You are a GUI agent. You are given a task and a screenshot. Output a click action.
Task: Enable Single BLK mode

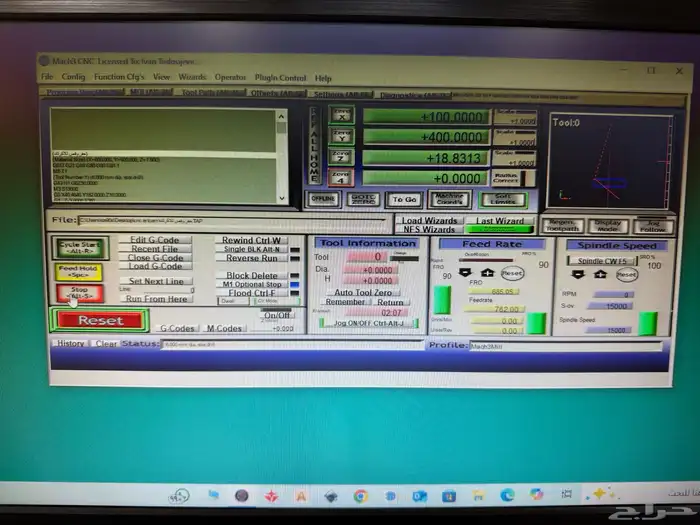point(251,249)
